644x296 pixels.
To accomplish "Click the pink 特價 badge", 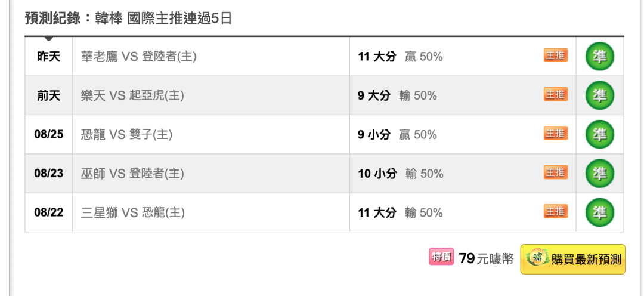I will (441, 257).
